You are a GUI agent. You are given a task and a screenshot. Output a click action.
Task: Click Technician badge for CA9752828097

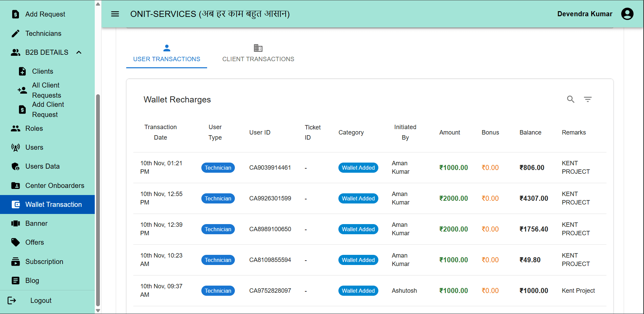(218, 291)
